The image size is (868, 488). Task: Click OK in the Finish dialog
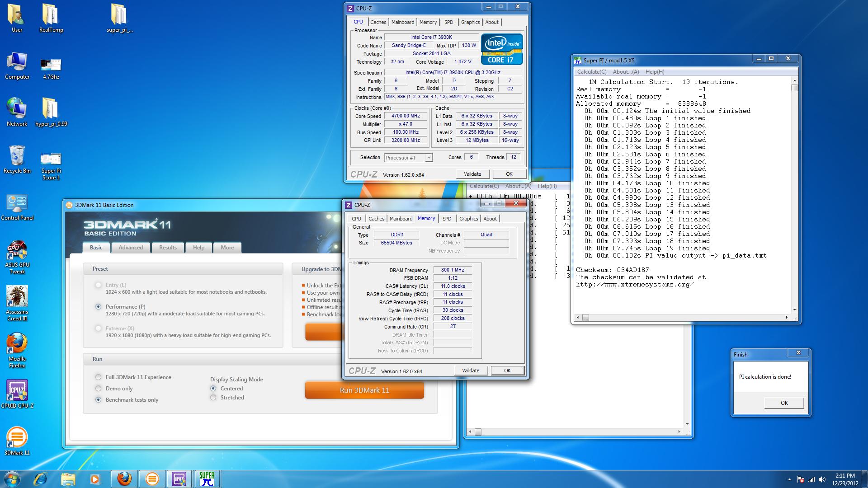[x=784, y=403]
